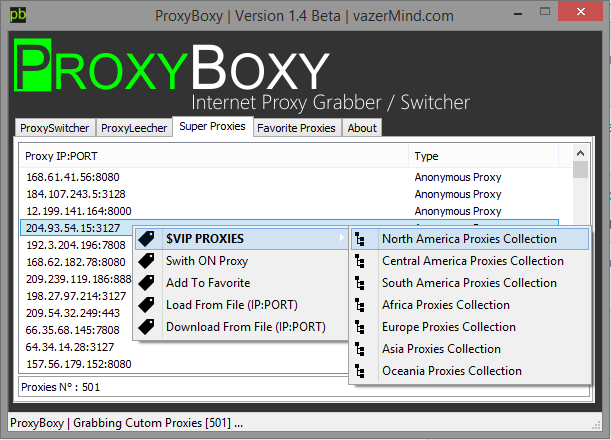Click tree icon beside Central America Proxies Collection

tap(360, 261)
